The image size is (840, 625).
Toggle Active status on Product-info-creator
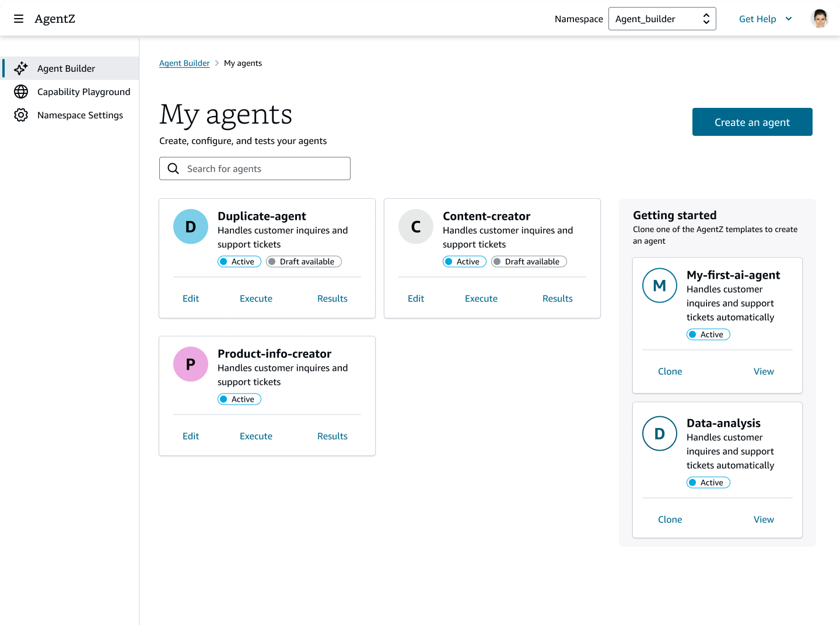239,399
